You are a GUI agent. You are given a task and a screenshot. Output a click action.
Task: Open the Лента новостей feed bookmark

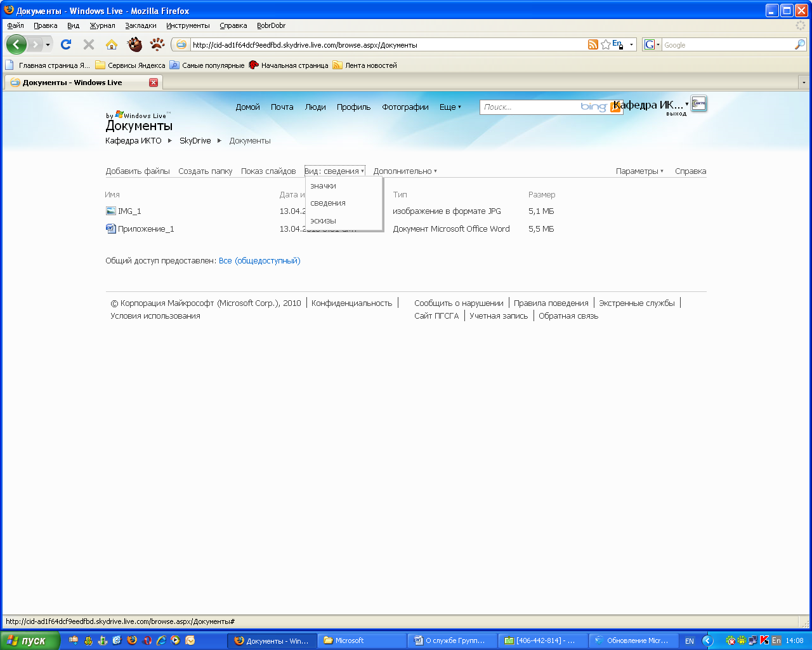[365, 65]
